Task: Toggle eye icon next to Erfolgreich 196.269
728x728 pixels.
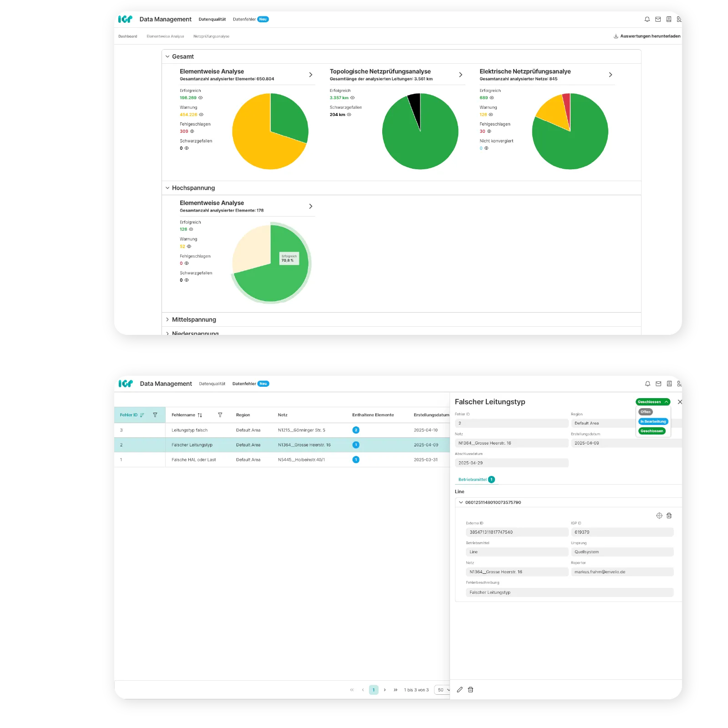Action: coord(201,98)
